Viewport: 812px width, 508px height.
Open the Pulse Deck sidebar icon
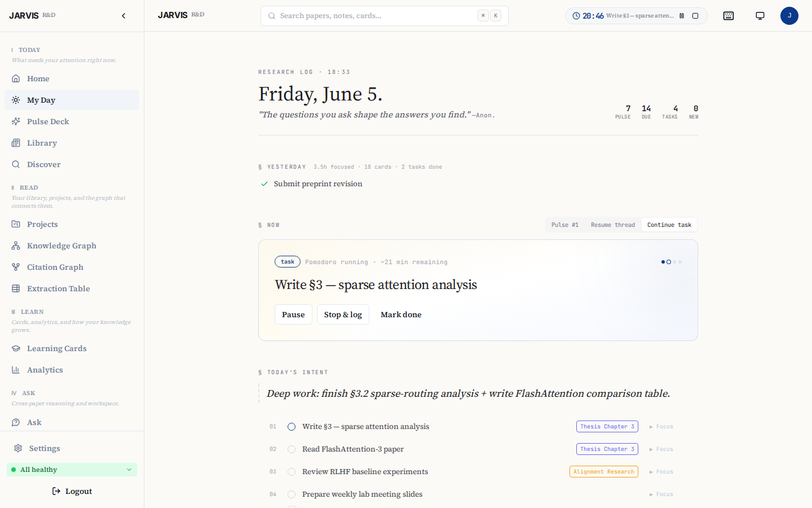point(16,121)
